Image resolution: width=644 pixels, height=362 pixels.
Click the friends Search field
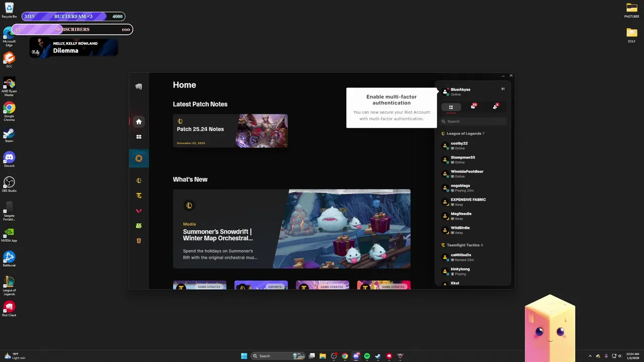click(x=473, y=121)
